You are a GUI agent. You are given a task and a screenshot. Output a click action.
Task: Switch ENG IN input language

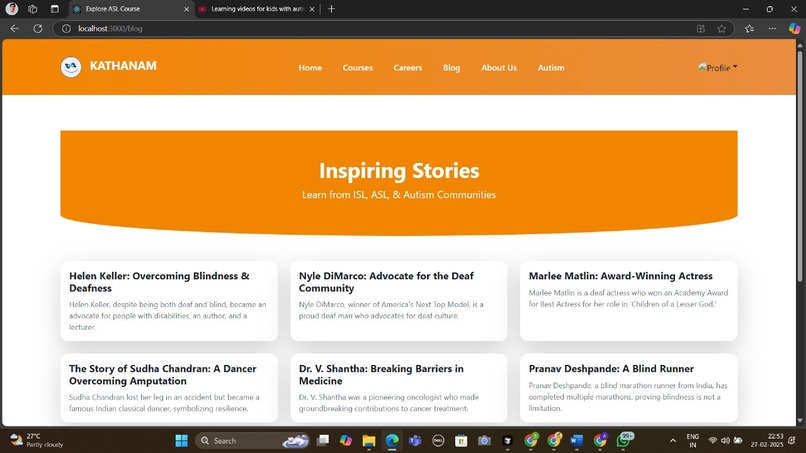[x=692, y=441]
